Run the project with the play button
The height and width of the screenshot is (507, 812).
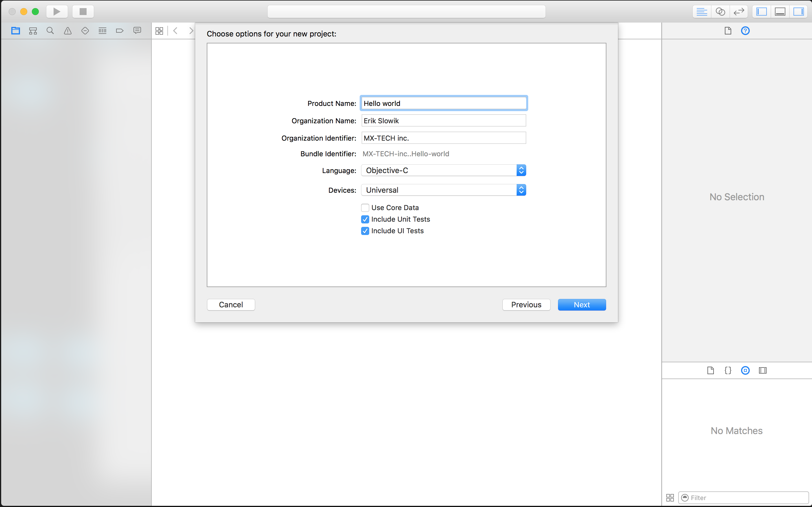click(x=57, y=11)
